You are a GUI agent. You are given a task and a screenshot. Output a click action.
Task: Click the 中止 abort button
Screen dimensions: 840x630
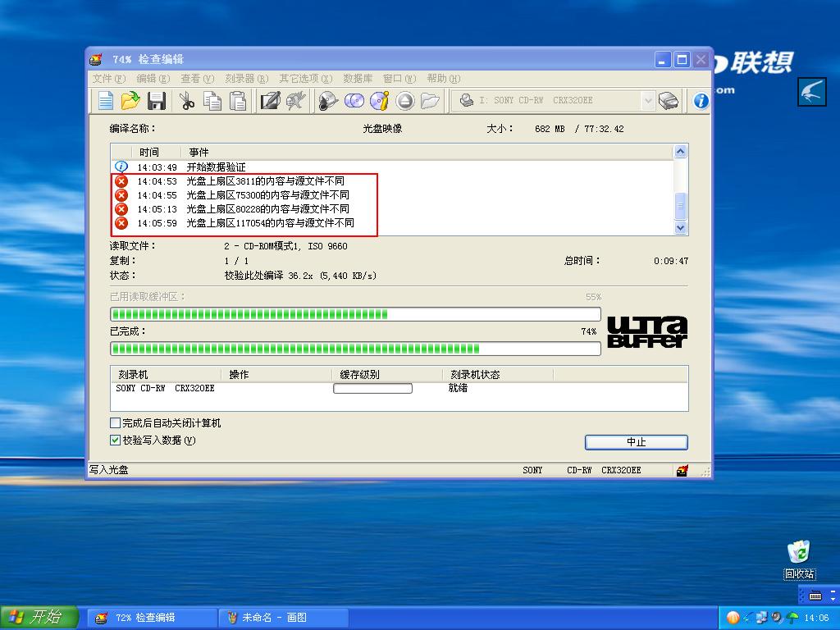click(636, 442)
